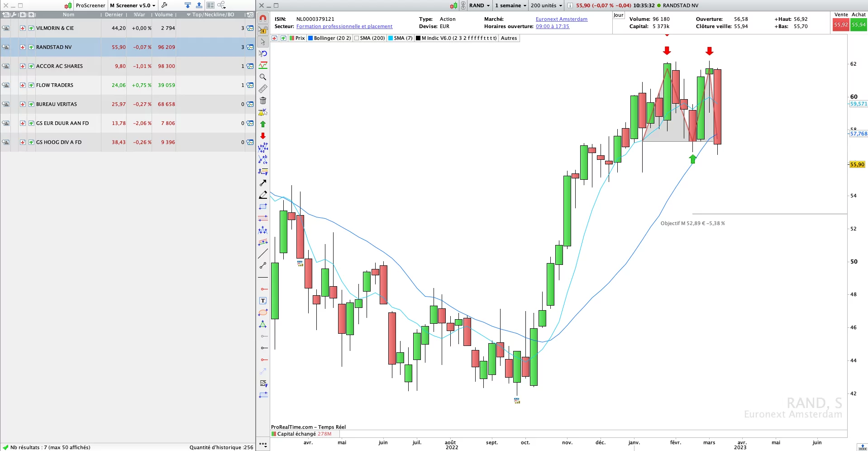
Task: Click the 55,90 current price label on axis
Action: coord(857,164)
